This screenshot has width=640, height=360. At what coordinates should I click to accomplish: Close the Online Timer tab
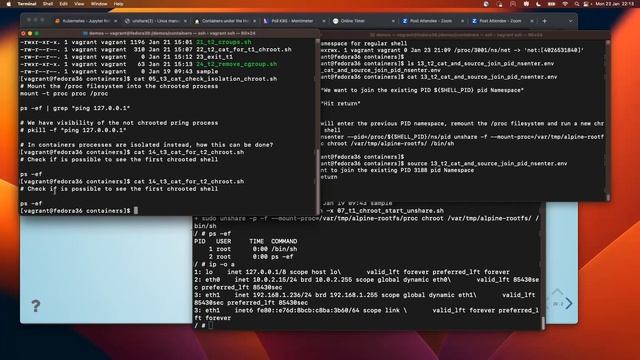(393, 21)
